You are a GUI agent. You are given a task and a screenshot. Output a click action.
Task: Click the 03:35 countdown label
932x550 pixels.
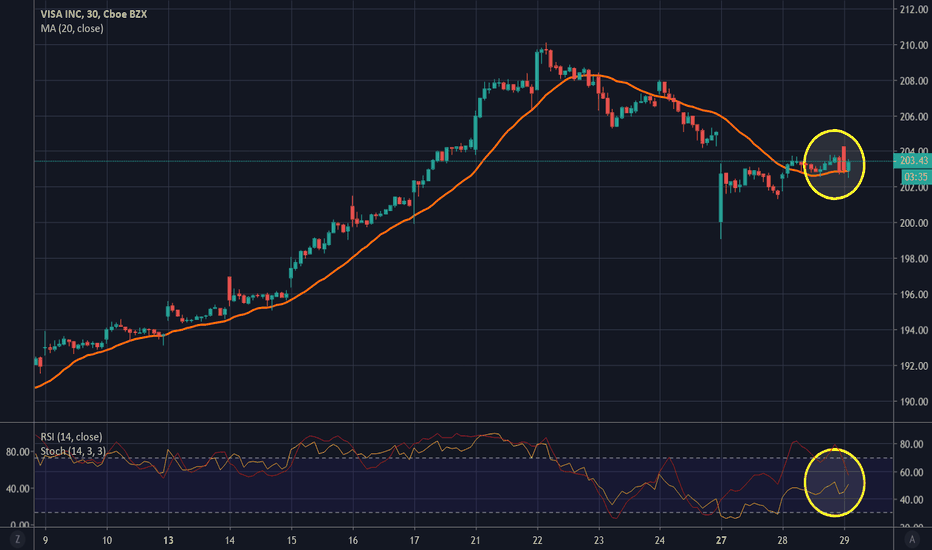point(916,177)
